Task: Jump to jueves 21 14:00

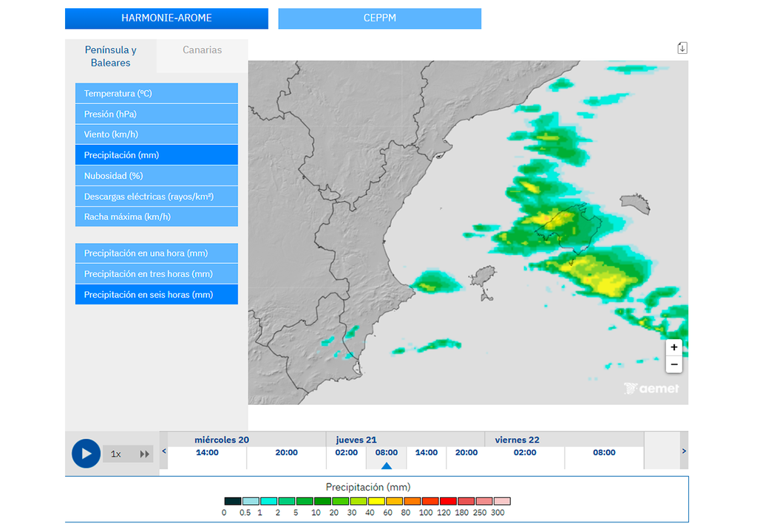Action: tap(427, 452)
